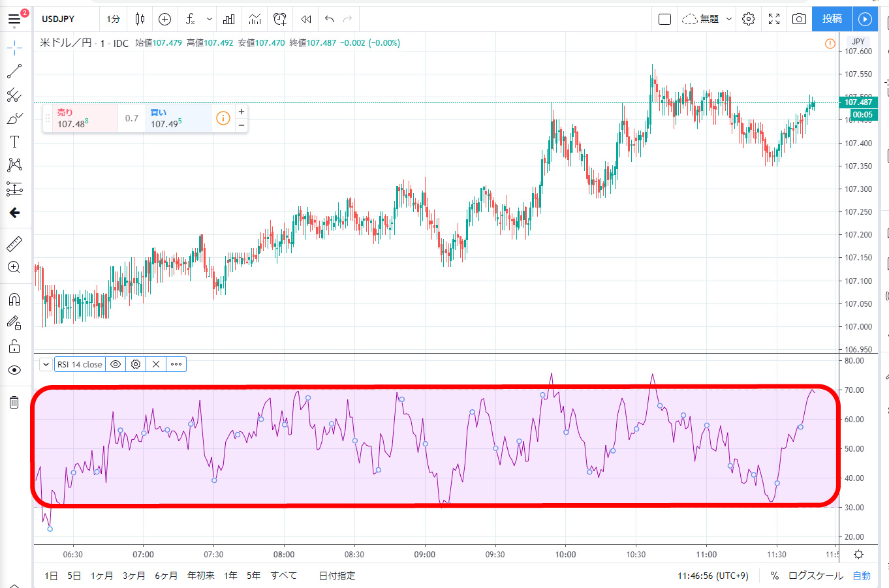Viewport: 889px width, 588px height.
Task: Redo the chart action
Action: pyautogui.click(x=348, y=19)
